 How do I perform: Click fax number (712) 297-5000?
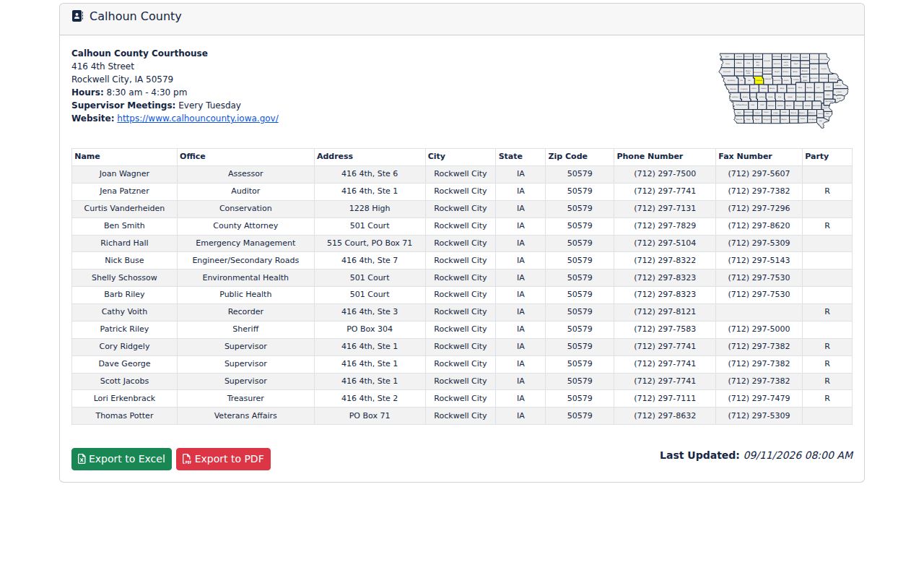(x=759, y=329)
